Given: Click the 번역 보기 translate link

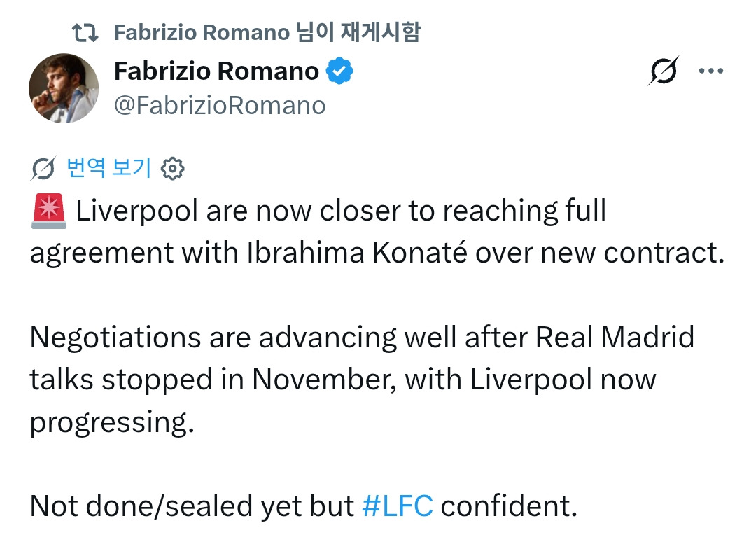Looking at the screenshot, I should click(108, 167).
